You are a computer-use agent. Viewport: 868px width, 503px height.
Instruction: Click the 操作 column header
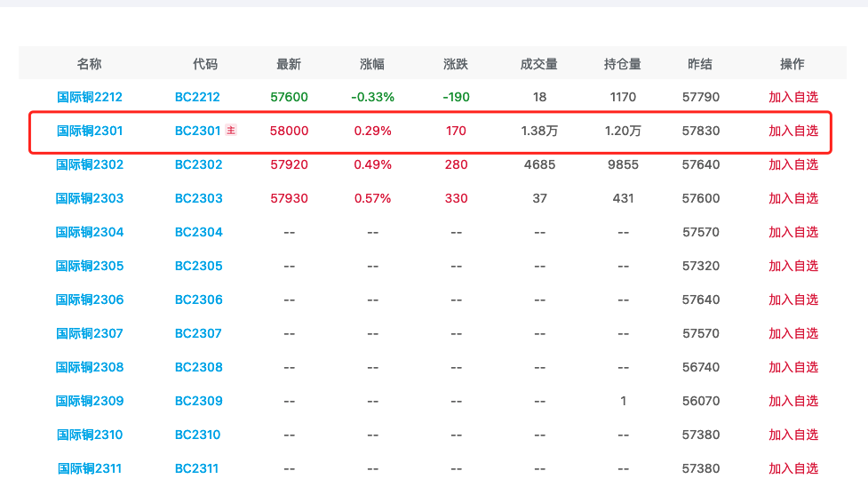click(x=792, y=64)
